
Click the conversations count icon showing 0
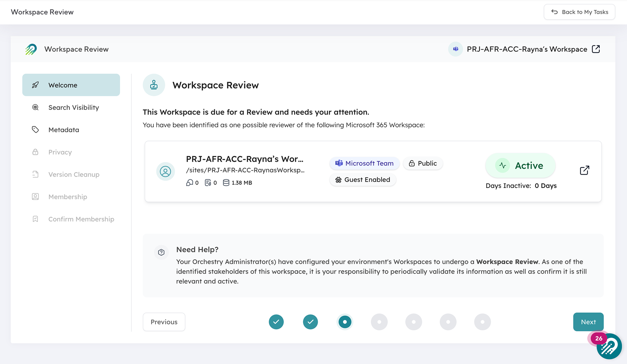point(190,183)
